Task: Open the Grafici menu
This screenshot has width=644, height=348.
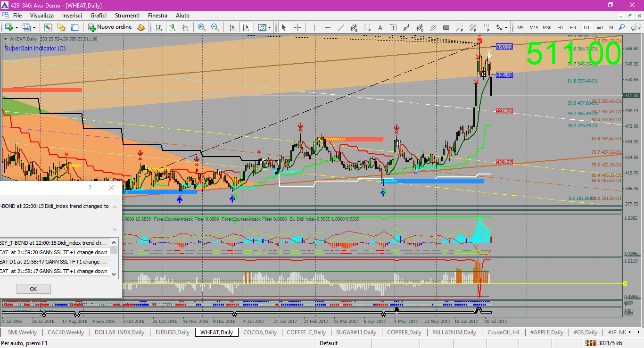Action: pyautogui.click(x=99, y=16)
